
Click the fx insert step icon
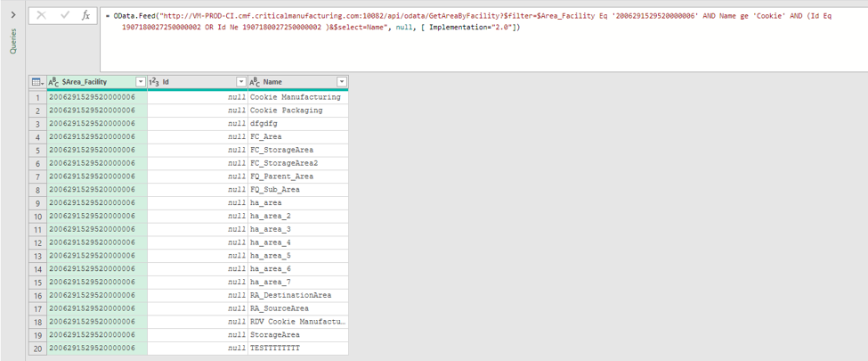85,15
